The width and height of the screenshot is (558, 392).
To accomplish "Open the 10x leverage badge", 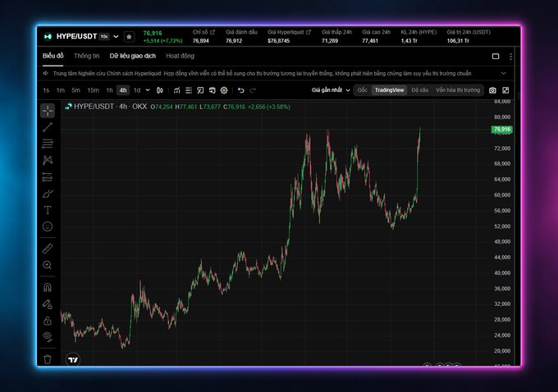I will pyautogui.click(x=104, y=37).
